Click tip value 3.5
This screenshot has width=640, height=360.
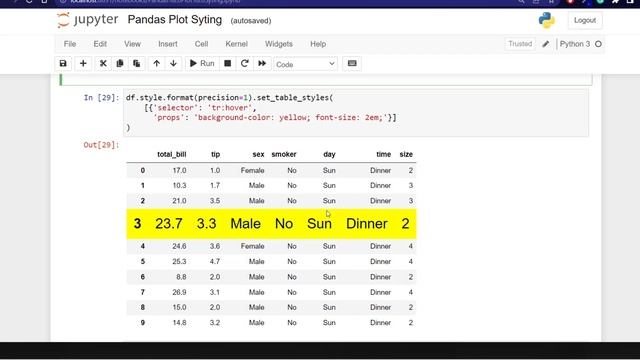[215, 201]
